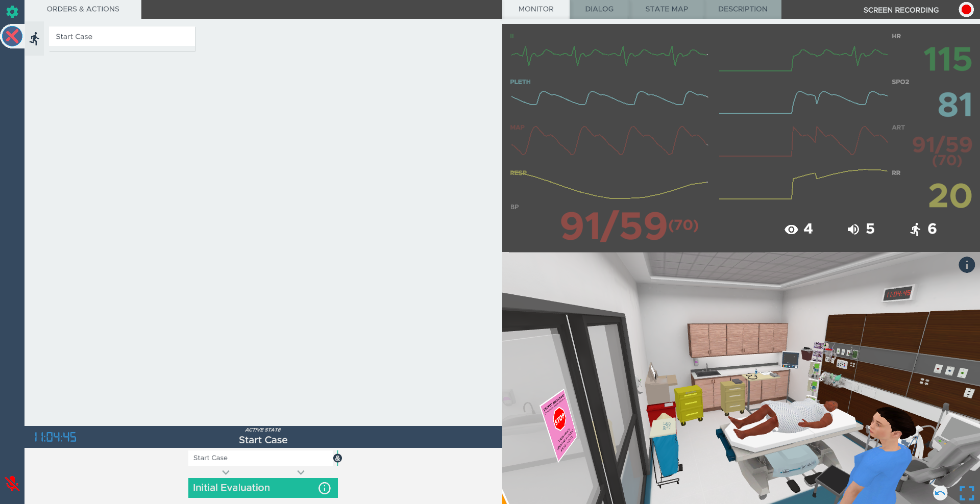Enter fullscreen view of the 3D scene
This screenshot has height=504, width=980.
pos(966,493)
